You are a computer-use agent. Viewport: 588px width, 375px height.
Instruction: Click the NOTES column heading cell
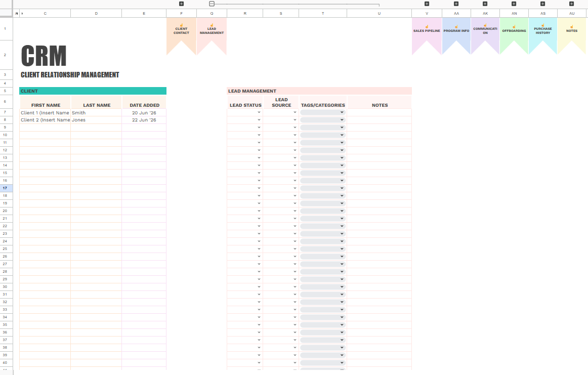380,102
